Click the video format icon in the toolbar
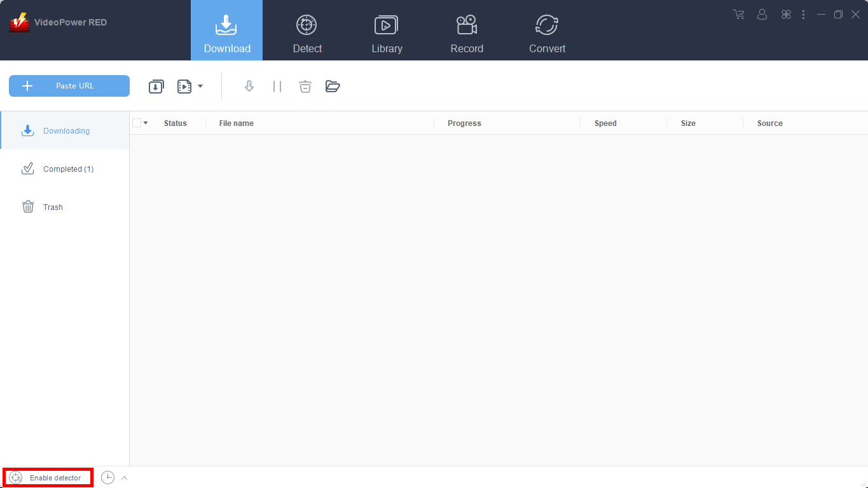 tap(184, 87)
